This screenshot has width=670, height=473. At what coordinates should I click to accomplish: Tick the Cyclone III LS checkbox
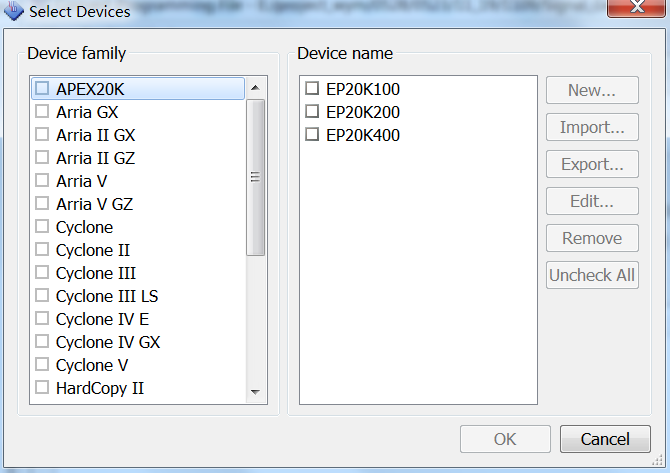pyautogui.click(x=42, y=296)
